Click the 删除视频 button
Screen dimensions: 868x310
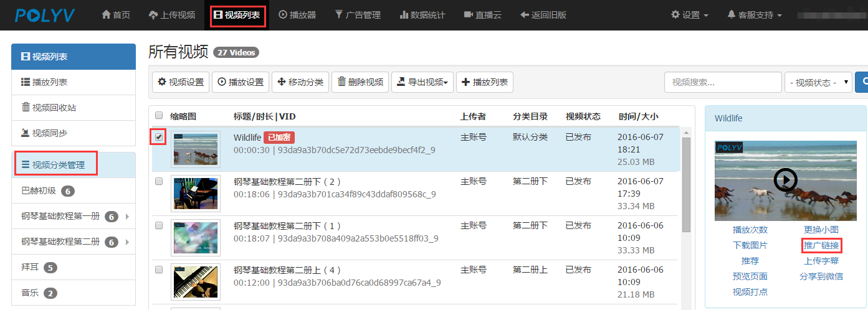(360, 82)
